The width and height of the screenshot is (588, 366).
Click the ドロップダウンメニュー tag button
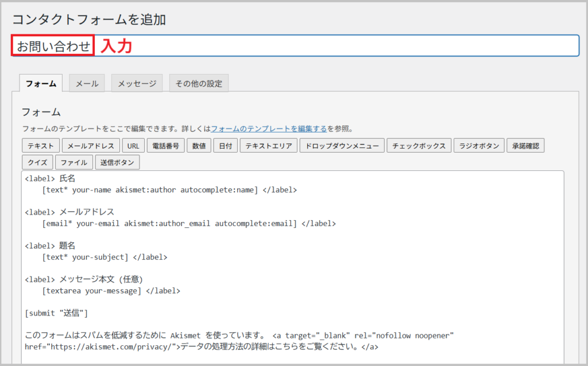point(342,146)
